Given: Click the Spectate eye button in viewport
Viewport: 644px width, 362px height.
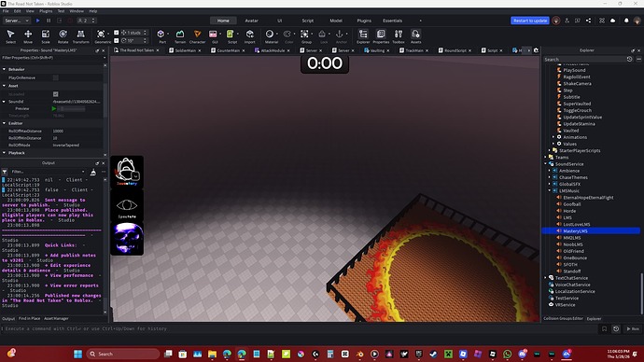Looking at the screenshot, I should tap(127, 206).
